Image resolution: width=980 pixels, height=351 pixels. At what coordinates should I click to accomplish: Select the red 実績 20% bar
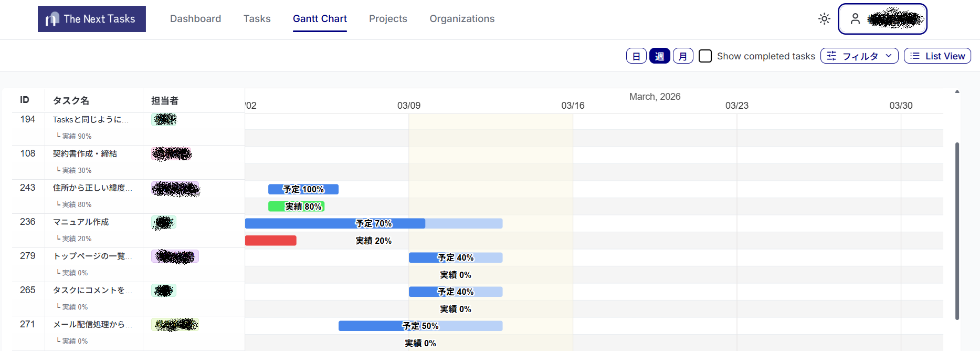pos(271,241)
